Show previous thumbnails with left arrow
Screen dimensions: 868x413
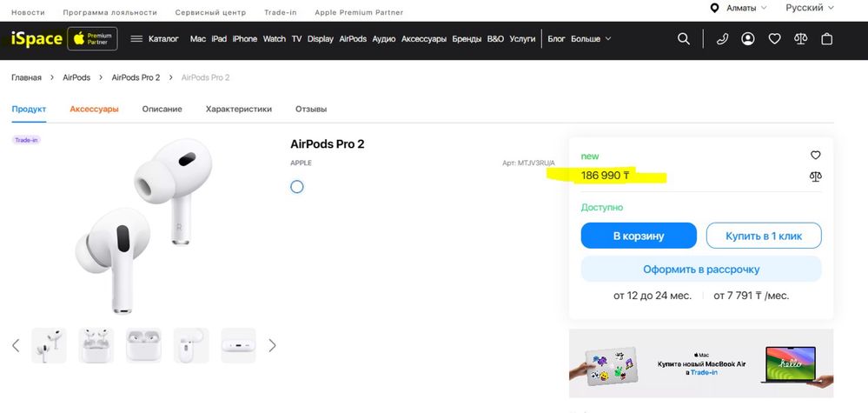pos(16,345)
